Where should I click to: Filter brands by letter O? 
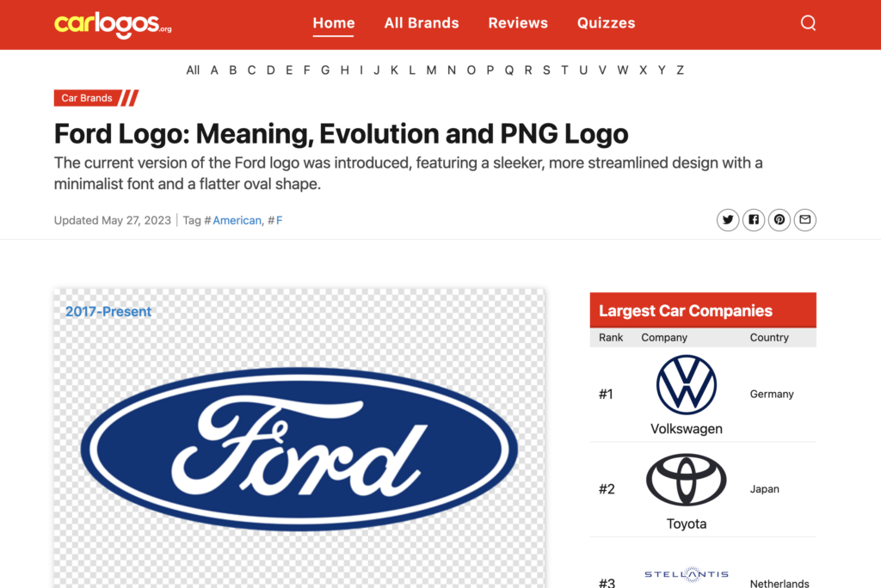tap(471, 70)
